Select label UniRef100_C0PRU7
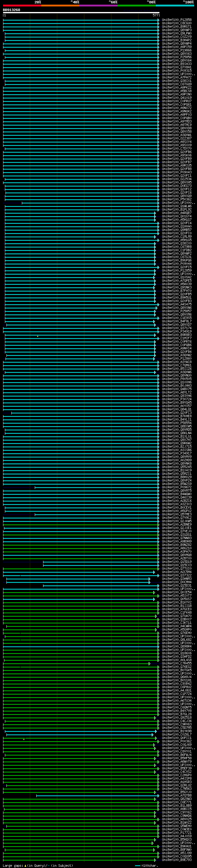Viewport: 197px width, 868px height. (177, 101)
